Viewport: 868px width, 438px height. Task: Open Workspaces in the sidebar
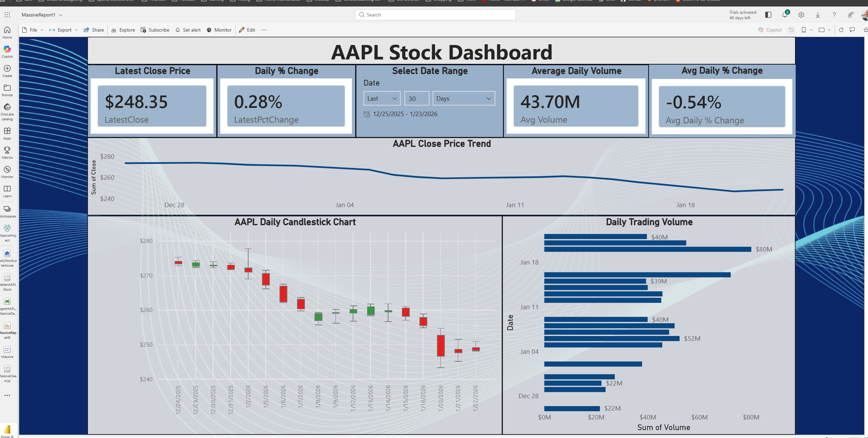pyautogui.click(x=7, y=212)
